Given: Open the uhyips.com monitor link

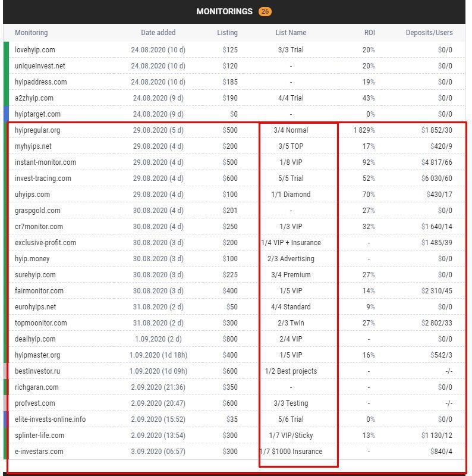Looking at the screenshot, I should (32, 195).
